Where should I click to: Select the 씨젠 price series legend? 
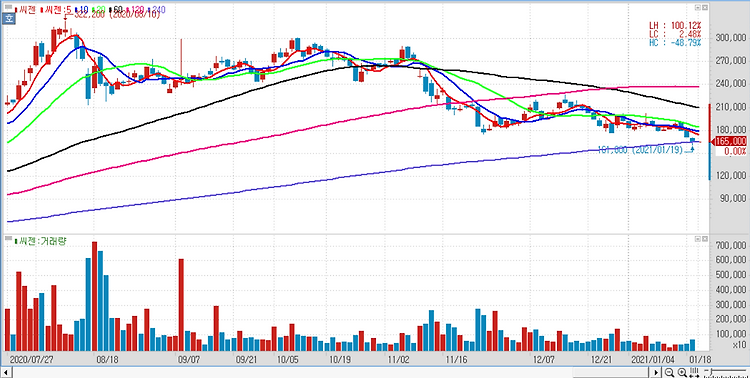pyautogui.click(x=26, y=10)
